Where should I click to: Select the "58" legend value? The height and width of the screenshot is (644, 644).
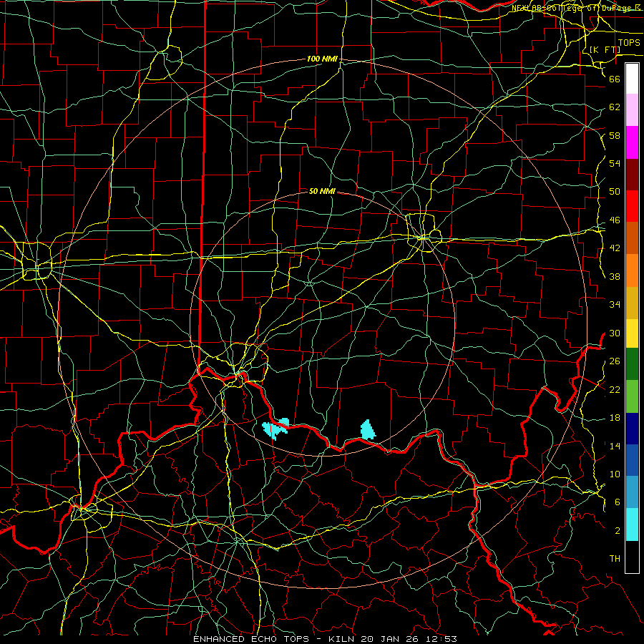click(x=615, y=135)
